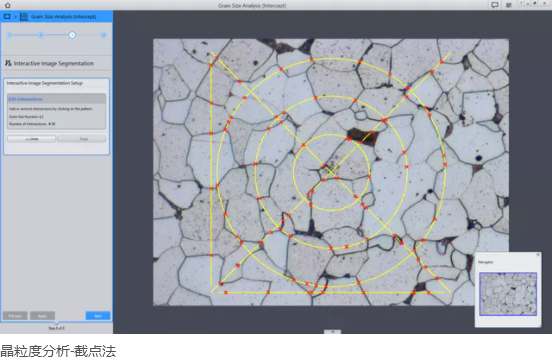
Task: Go back with the Previous button
Action: pyautogui.click(x=15, y=316)
